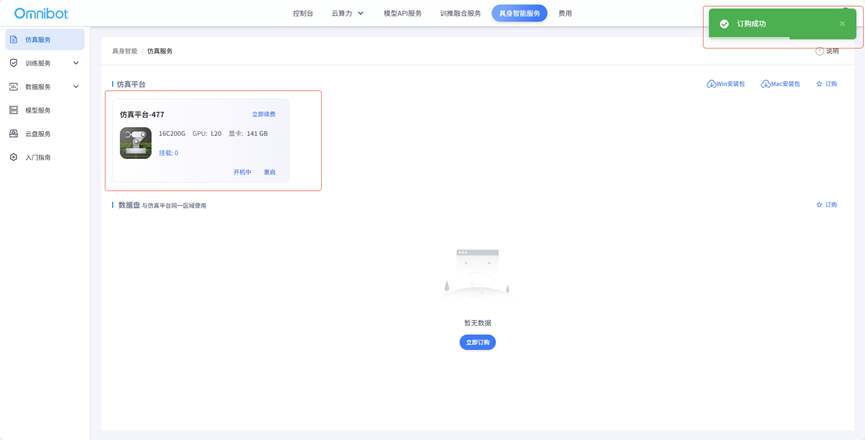Open the 说明 help text
The width and height of the screenshot is (865, 440).
832,51
